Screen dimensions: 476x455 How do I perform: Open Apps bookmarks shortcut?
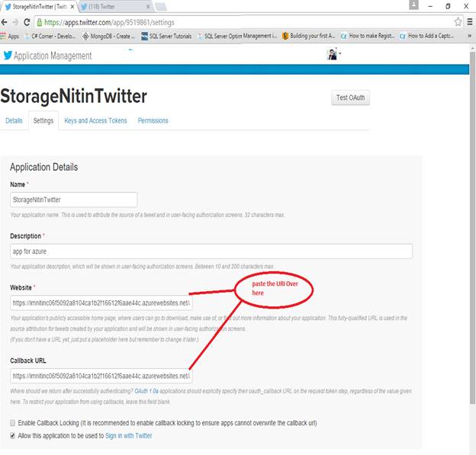(x=10, y=36)
